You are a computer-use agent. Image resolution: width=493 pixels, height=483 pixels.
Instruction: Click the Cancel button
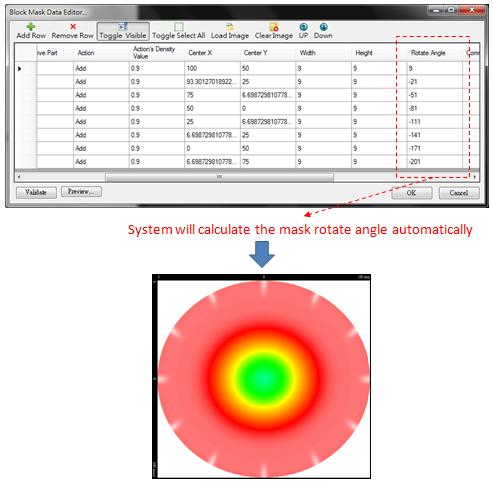point(459,193)
